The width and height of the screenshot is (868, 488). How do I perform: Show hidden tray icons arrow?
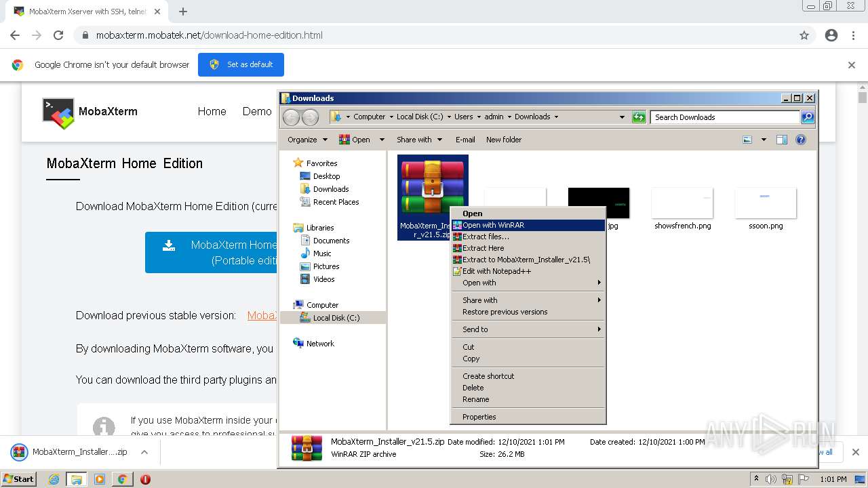(756, 479)
